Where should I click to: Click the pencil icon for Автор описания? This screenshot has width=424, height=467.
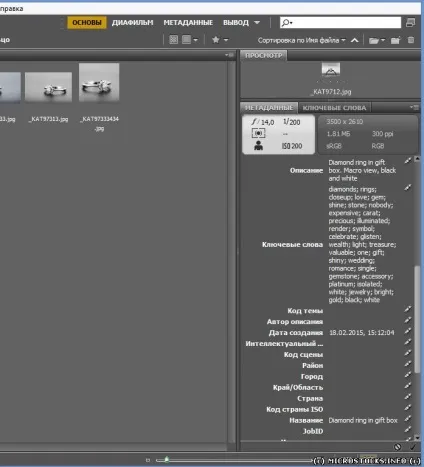(408, 320)
